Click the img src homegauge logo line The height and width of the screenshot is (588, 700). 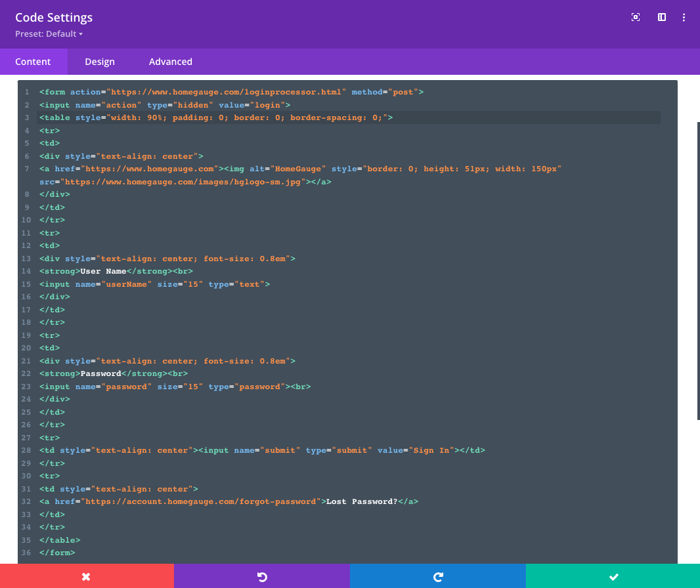point(185,182)
